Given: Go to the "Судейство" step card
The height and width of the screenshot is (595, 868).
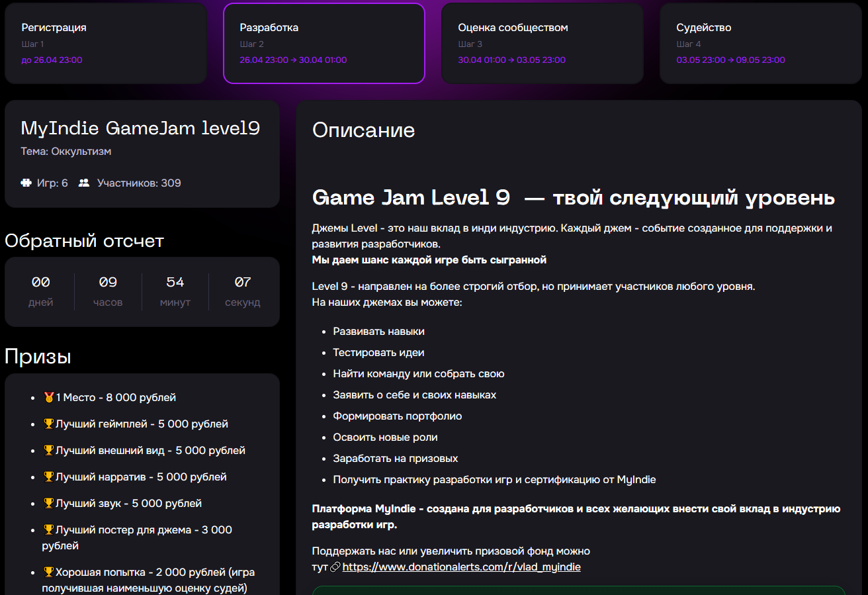Looking at the screenshot, I should 761,44.
